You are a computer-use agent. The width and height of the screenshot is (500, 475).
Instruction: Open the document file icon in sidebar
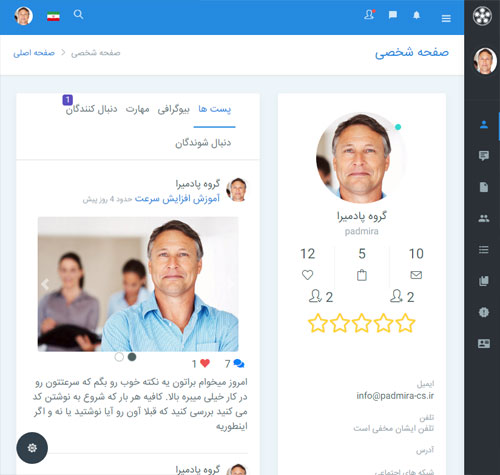(x=484, y=187)
